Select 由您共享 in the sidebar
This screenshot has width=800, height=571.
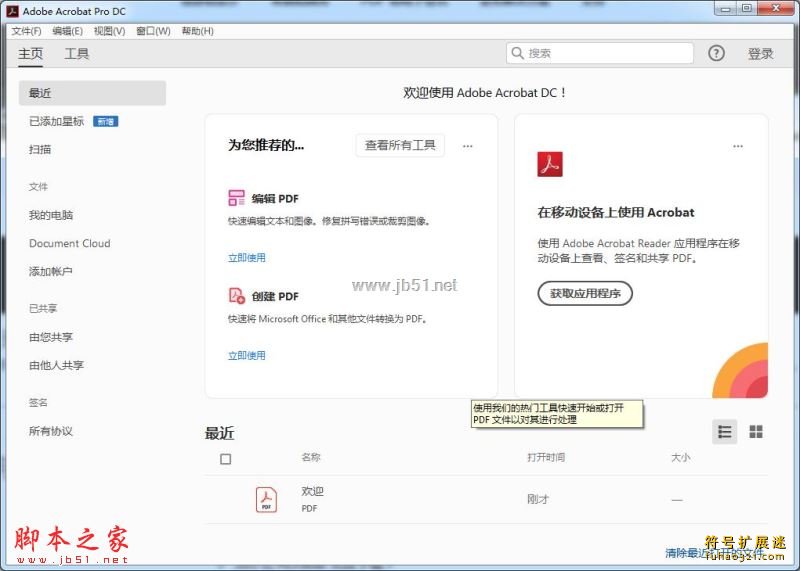pos(51,337)
